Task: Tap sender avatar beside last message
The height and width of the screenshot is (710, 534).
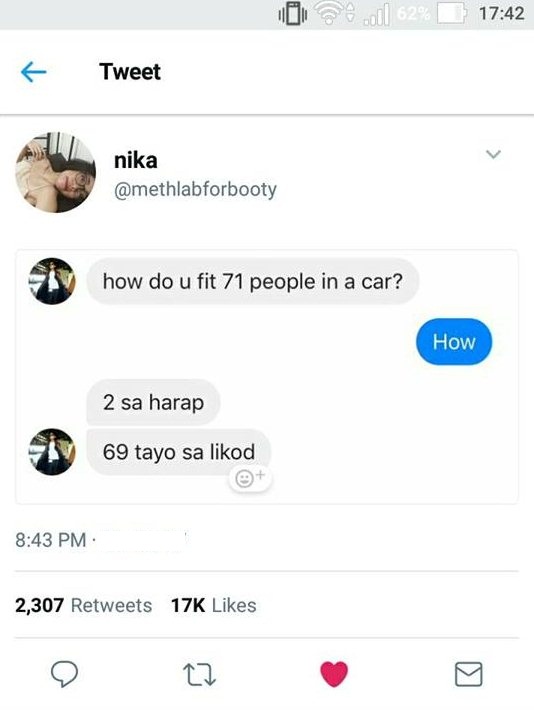Action: click(52, 452)
